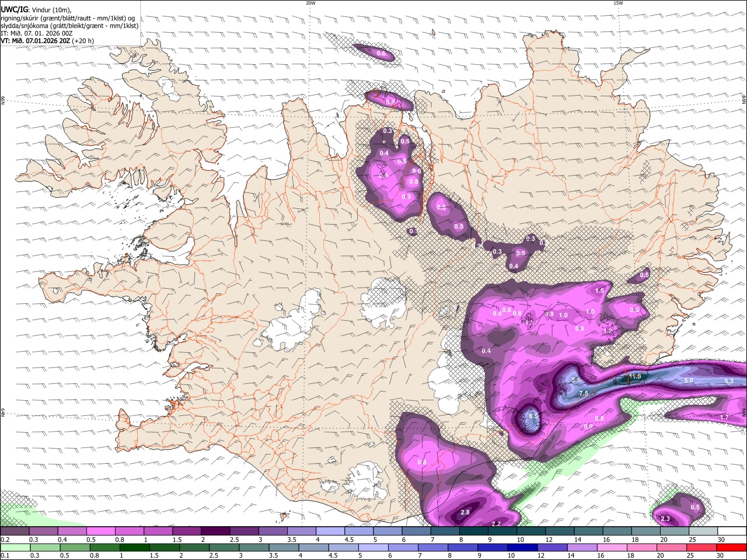
Task: Pick the bright pink 0.5 swatch in top legend
Action: pos(100,531)
